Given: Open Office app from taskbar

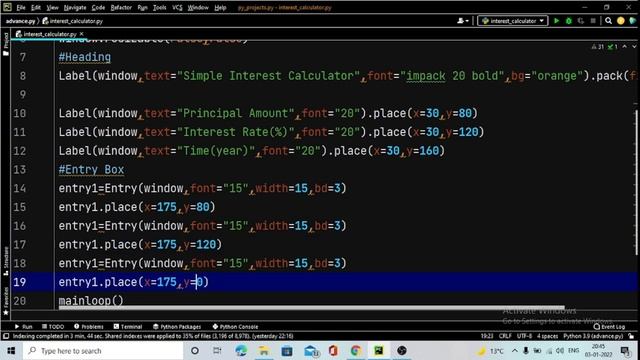Looking at the screenshot, I should tap(333, 351).
